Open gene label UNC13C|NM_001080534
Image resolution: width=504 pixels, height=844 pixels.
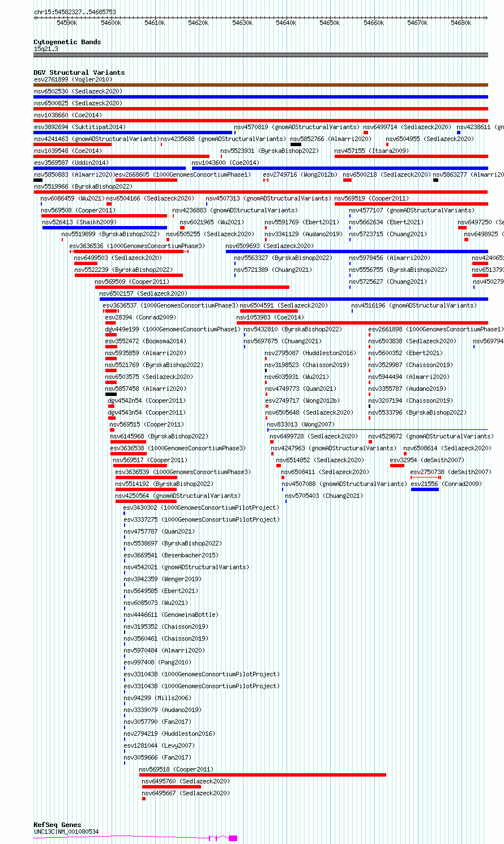[x=66, y=832]
